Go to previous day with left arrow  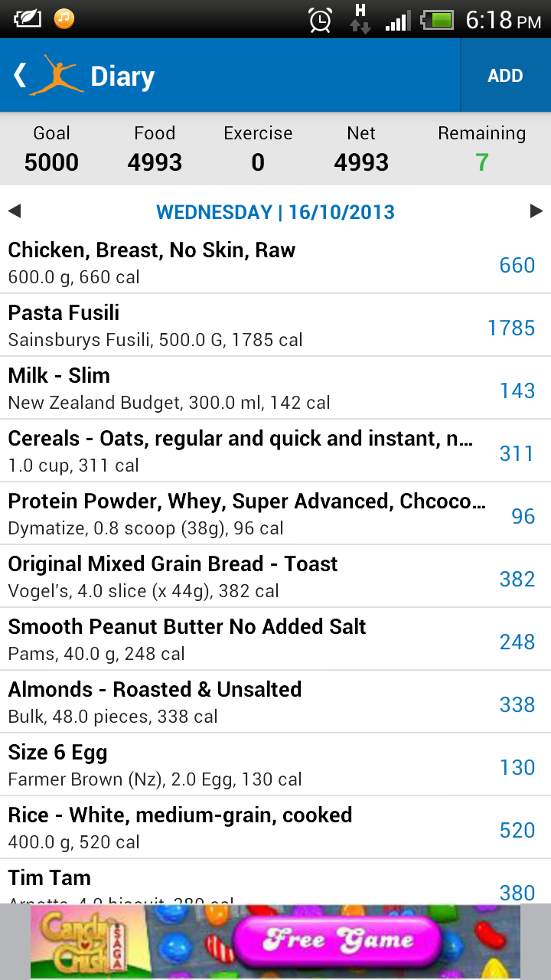point(14,211)
